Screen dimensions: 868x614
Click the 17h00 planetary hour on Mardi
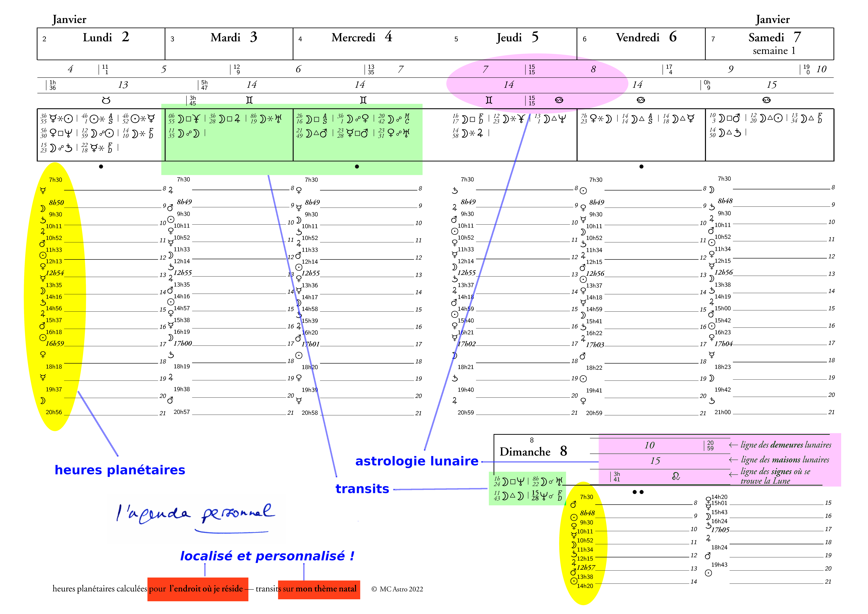183,344
